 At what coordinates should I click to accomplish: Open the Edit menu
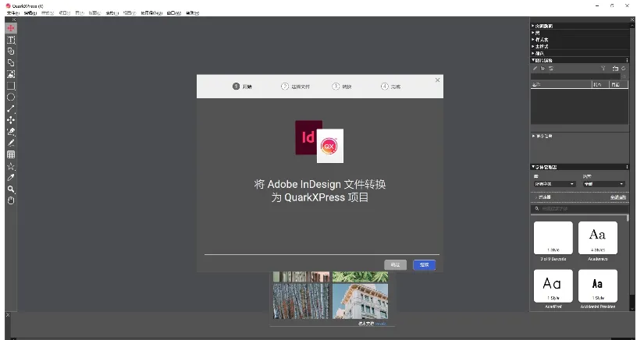click(30, 13)
